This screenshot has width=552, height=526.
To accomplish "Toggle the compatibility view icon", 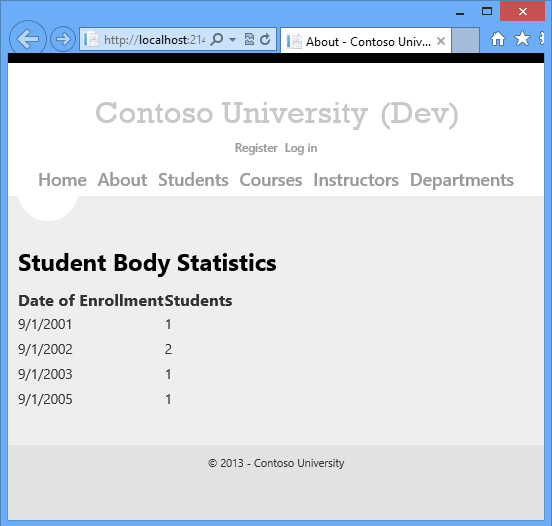I will click(249, 39).
